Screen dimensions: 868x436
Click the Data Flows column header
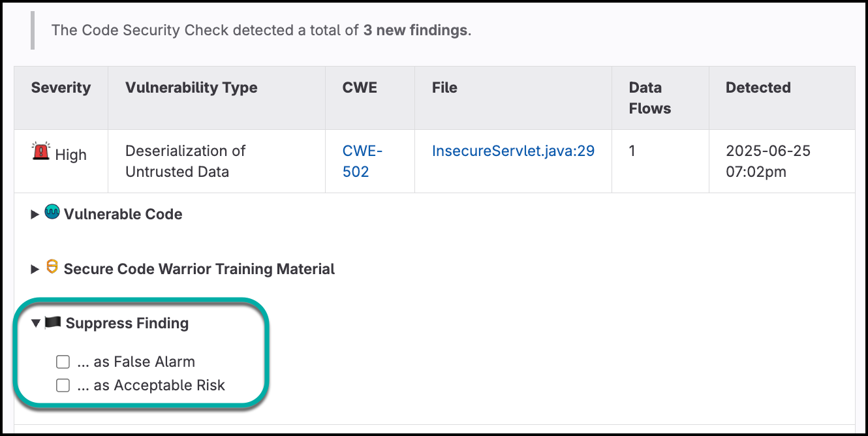point(649,98)
